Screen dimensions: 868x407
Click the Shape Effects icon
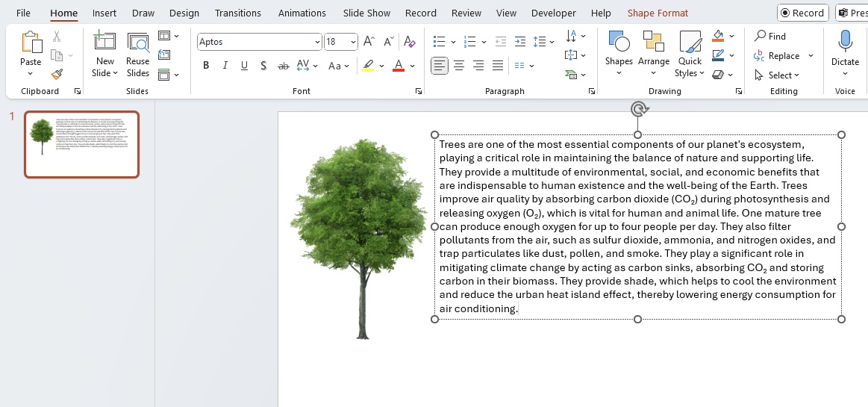click(x=718, y=74)
